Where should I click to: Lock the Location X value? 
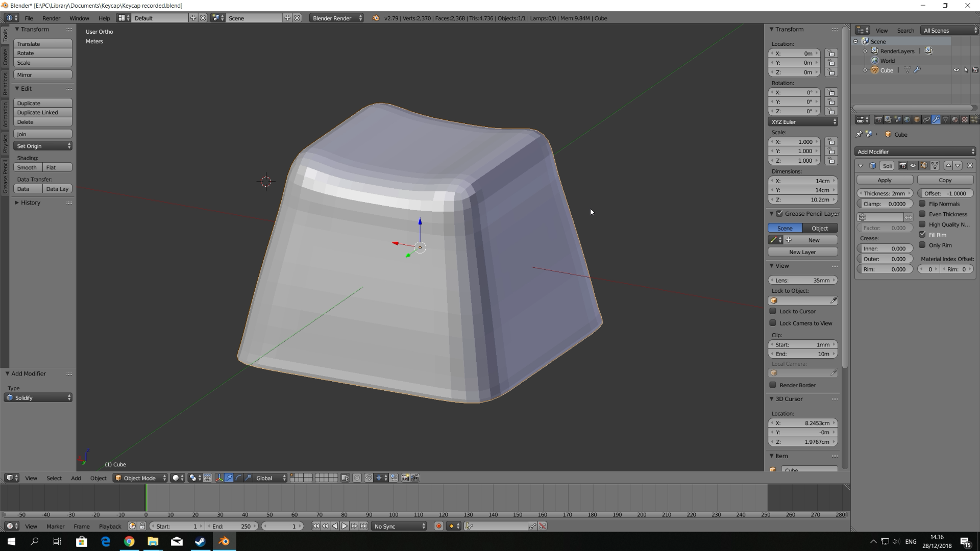[831, 53]
